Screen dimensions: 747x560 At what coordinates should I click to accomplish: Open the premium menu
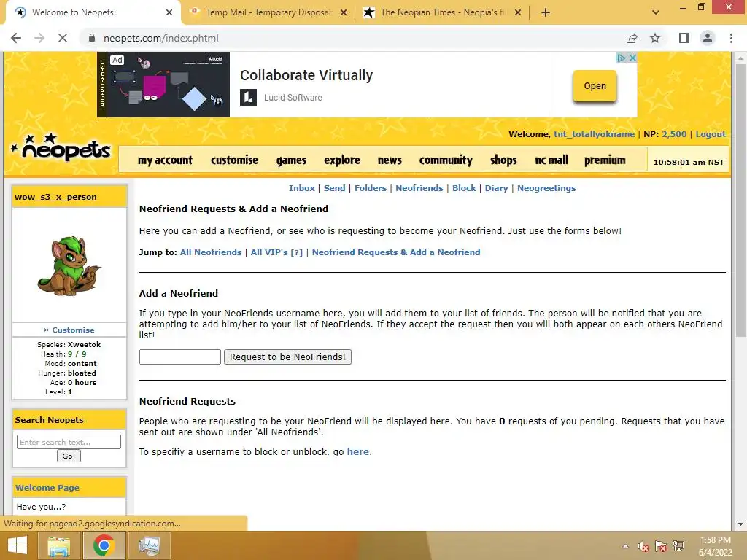coord(605,160)
